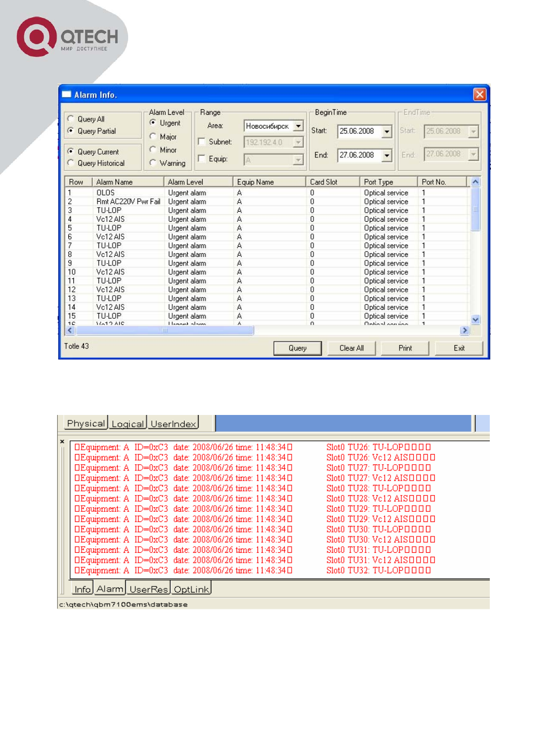
Task: Switch to the Logical tab
Action: click(x=128, y=423)
